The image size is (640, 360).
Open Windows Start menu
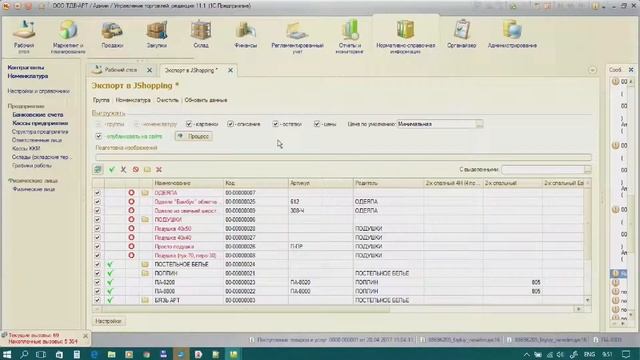[7, 354]
